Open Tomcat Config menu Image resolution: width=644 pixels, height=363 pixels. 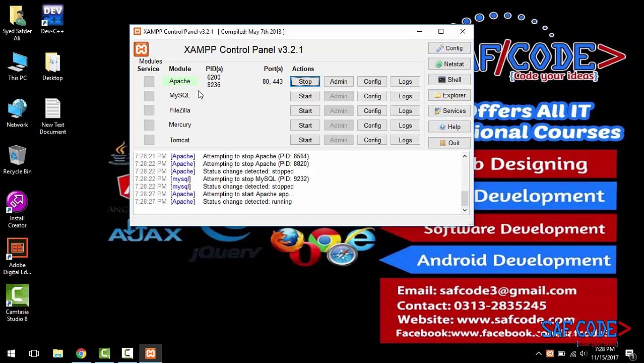click(x=372, y=140)
